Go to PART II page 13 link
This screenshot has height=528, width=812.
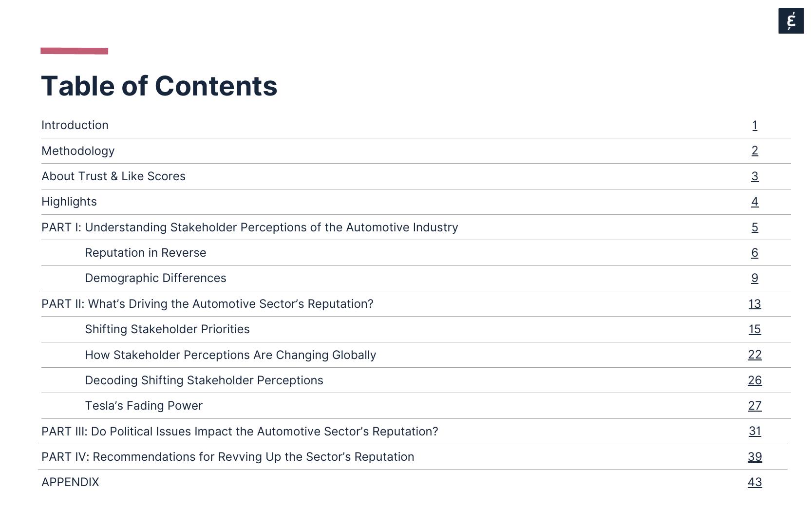coord(755,304)
